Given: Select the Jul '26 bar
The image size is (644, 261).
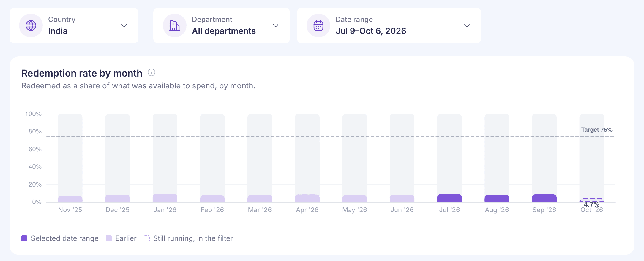Looking at the screenshot, I should [449, 198].
